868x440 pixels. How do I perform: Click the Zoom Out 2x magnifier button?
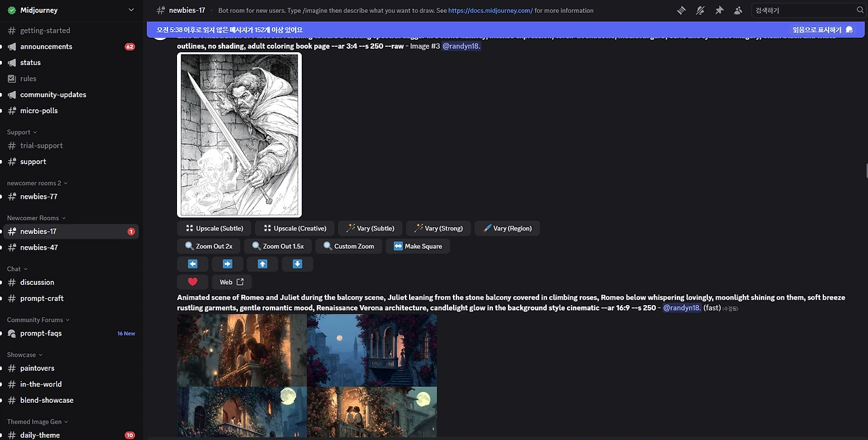point(208,246)
